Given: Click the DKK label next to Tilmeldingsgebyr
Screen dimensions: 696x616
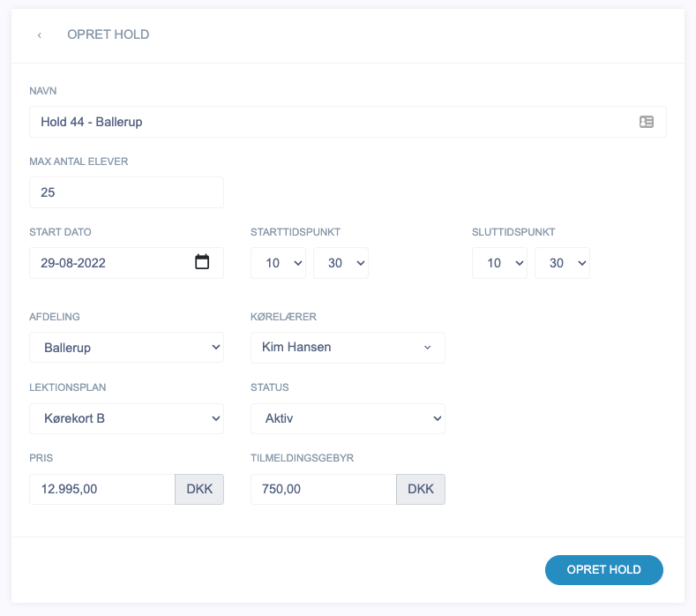Looking at the screenshot, I should [x=421, y=489].
